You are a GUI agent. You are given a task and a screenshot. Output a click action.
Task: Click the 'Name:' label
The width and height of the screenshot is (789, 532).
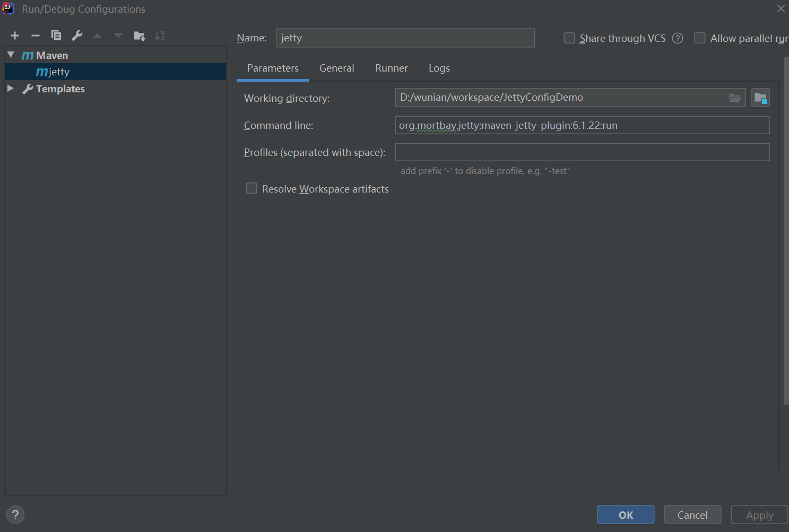tap(252, 38)
